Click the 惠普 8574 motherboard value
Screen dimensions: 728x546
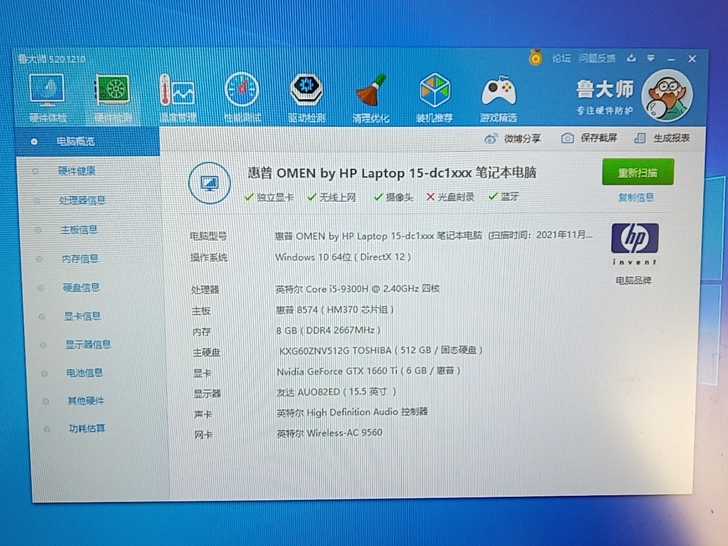(335, 309)
